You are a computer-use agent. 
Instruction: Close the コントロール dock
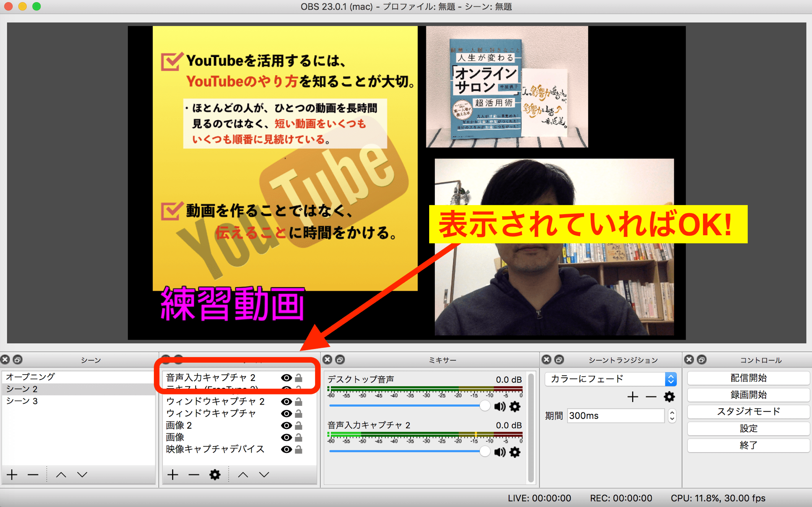pos(689,360)
